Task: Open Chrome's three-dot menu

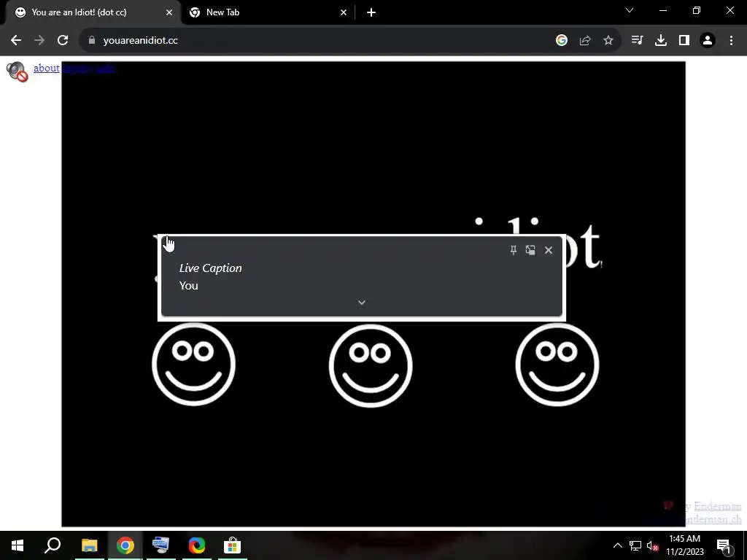Action: 731,41
